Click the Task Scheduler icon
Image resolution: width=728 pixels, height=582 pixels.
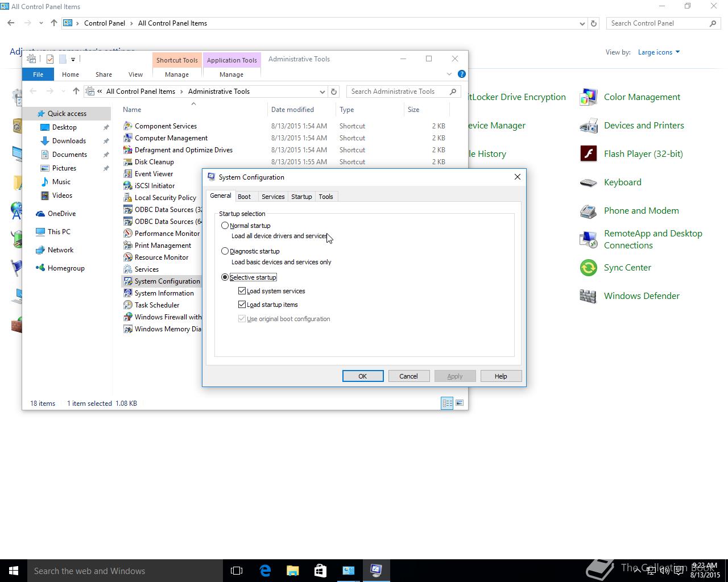tap(128, 305)
